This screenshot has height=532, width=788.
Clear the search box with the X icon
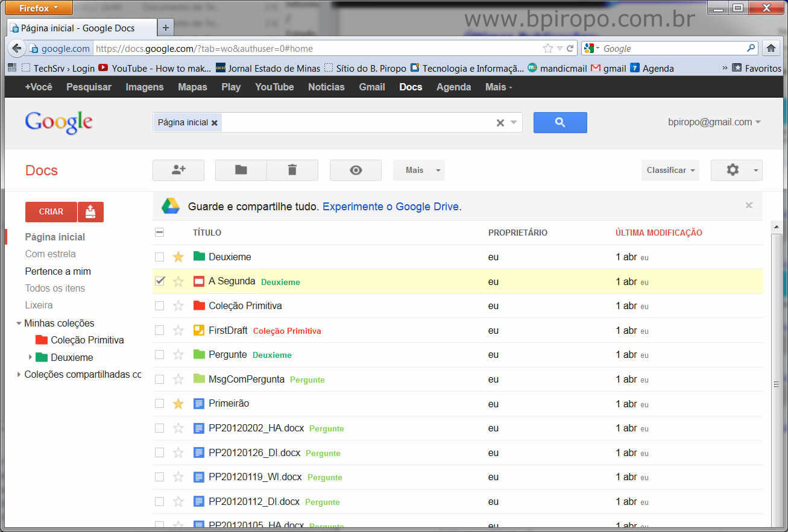pyautogui.click(x=500, y=123)
